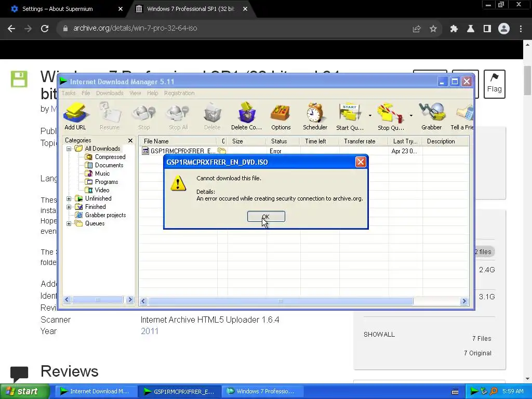Open Stop Queue dropdown arrow
This screenshot has width=532, height=399.
tap(411, 116)
